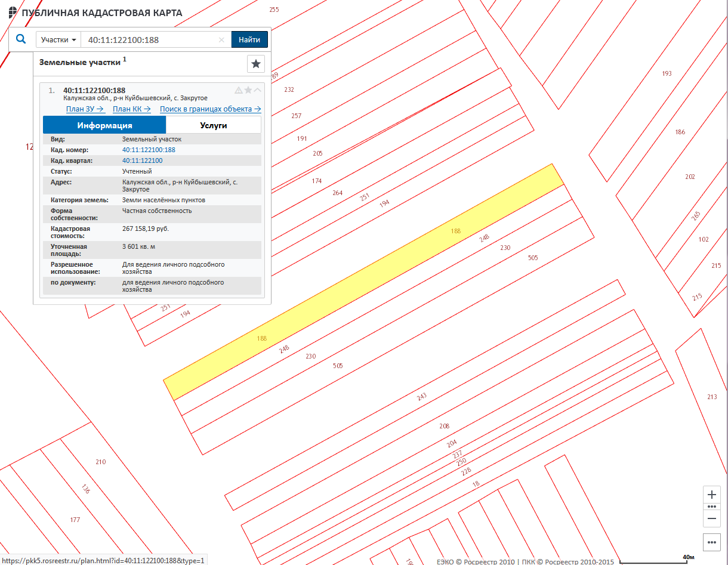Viewport: 728px width, 565px height.
Task: Open cadastral quarter 40:11:122100 link
Action: tap(142, 160)
